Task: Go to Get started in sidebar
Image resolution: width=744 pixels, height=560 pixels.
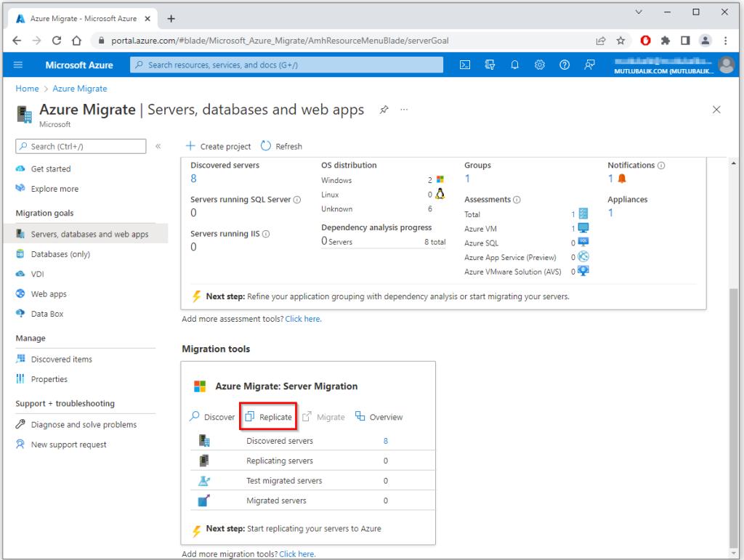Action: tap(51, 169)
